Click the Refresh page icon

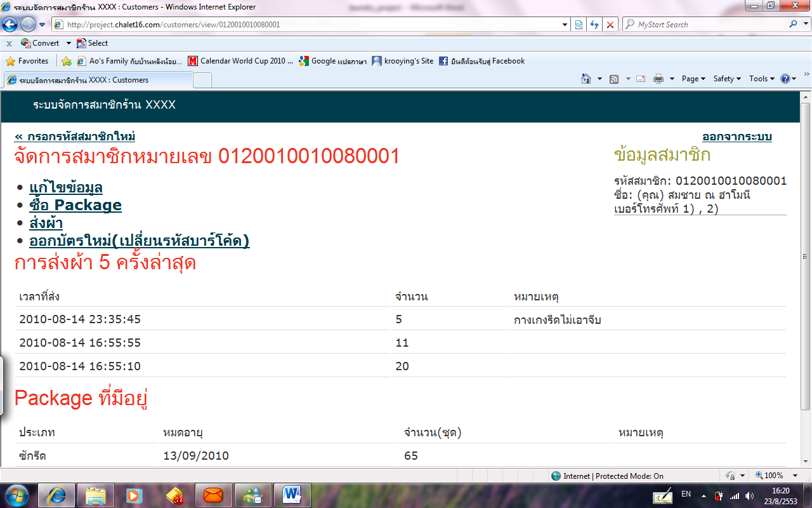[594, 25]
